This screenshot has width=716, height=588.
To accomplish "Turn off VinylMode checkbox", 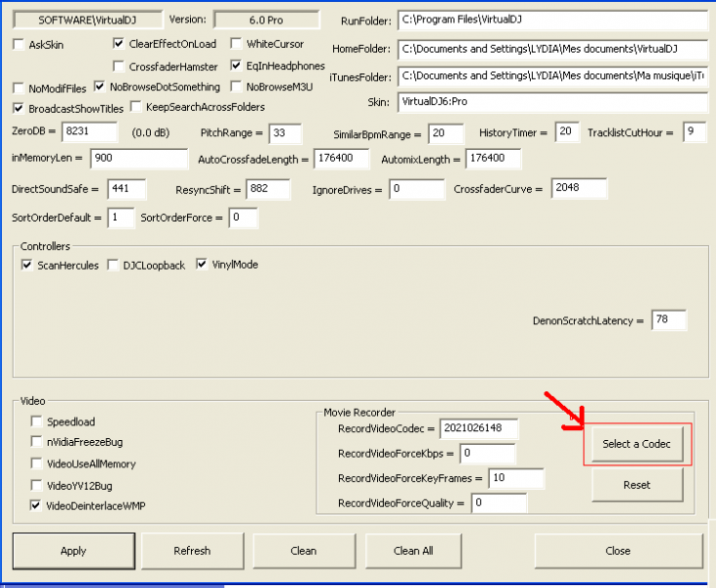I will (x=202, y=265).
